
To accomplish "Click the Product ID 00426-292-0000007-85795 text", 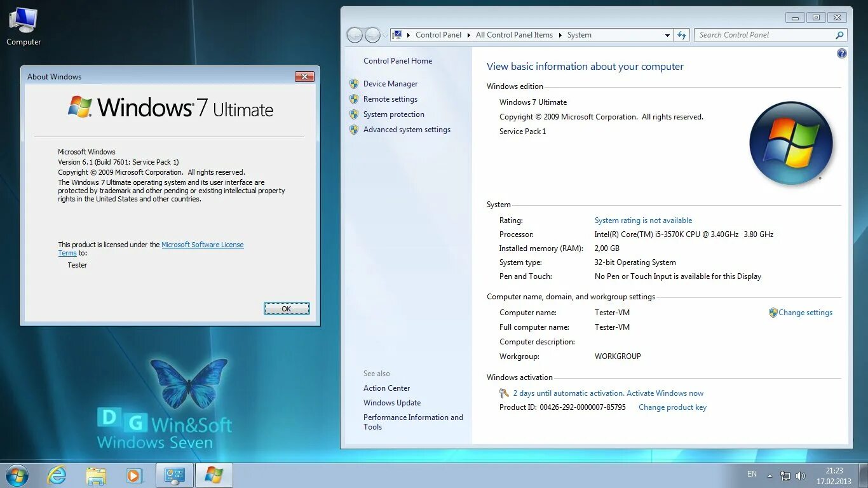I will tap(562, 407).
